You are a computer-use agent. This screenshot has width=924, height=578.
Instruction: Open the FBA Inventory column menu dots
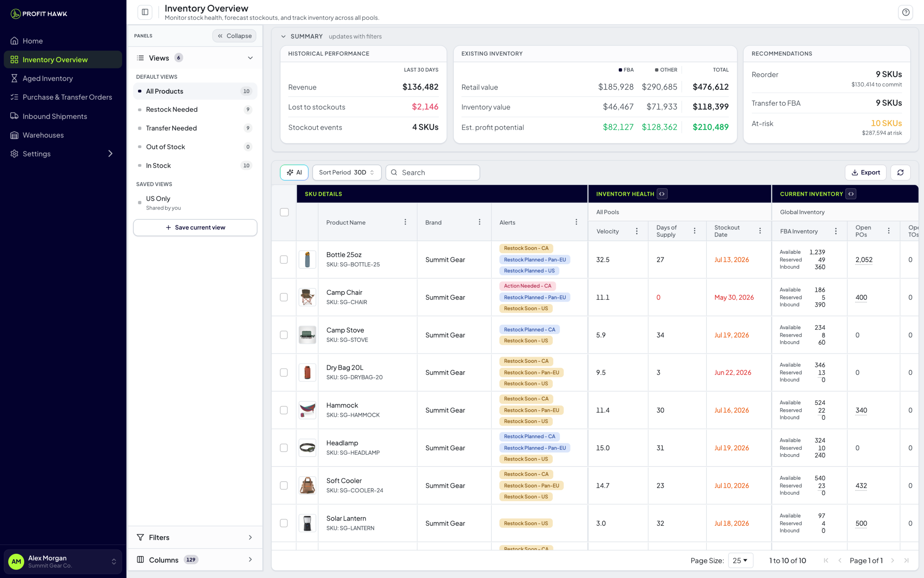pos(836,231)
